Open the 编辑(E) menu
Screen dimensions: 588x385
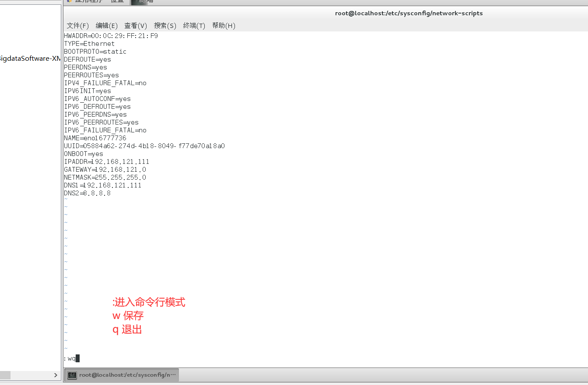click(x=107, y=26)
